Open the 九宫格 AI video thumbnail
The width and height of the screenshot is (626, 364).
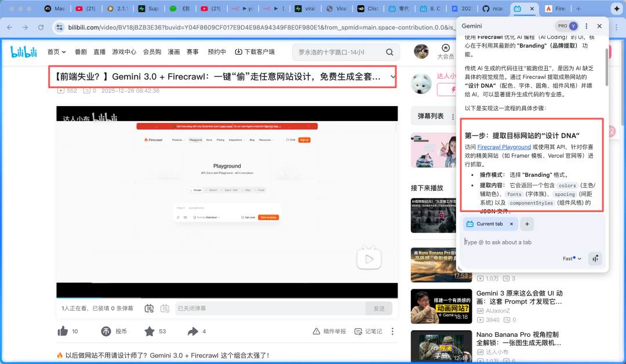(434, 216)
